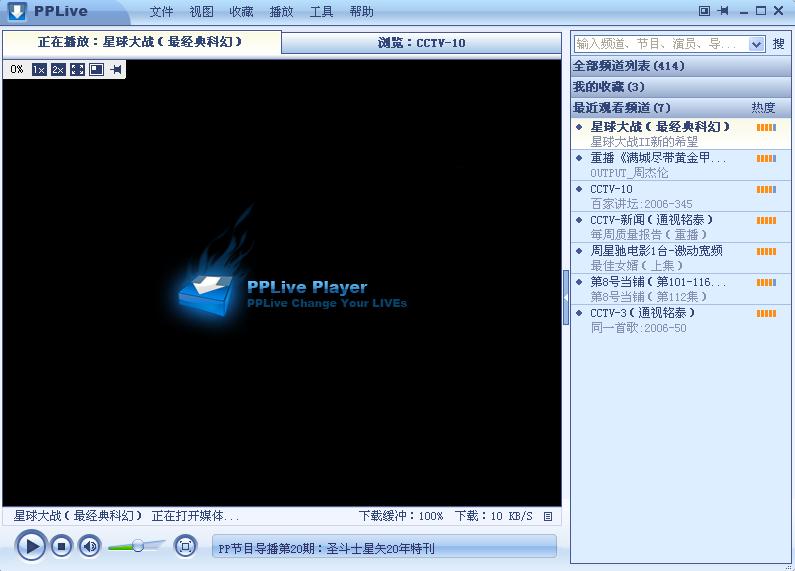Click the 下载：10 KB/S status text
The width and height of the screenshot is (795, 571).
pyautogui.click(x=493, y=516)
